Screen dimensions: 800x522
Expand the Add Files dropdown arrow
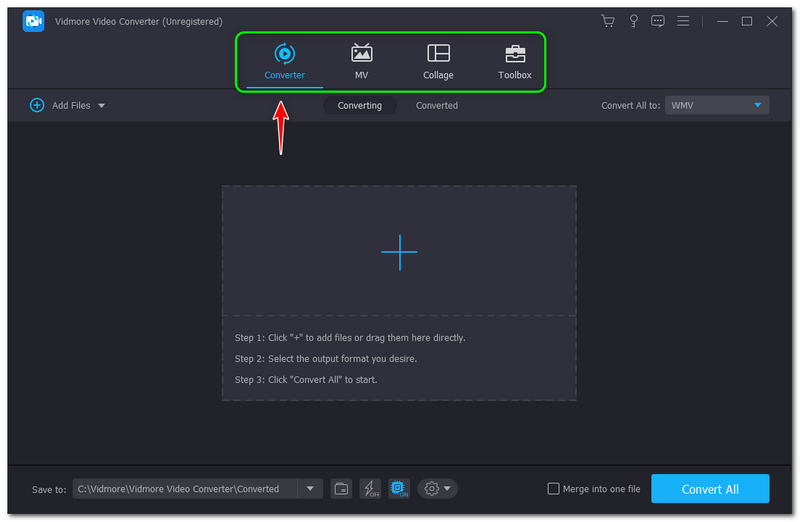[x=102, y=106]
